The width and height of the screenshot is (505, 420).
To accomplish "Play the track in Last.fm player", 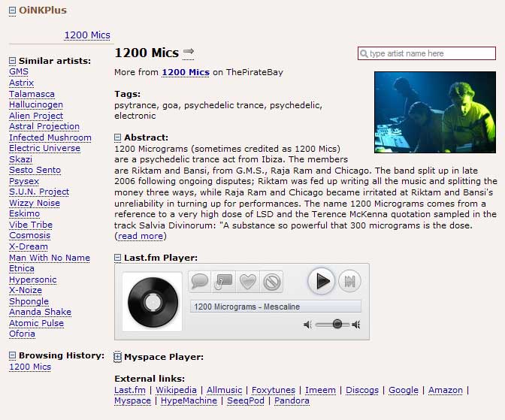I will tap(321, 281).
